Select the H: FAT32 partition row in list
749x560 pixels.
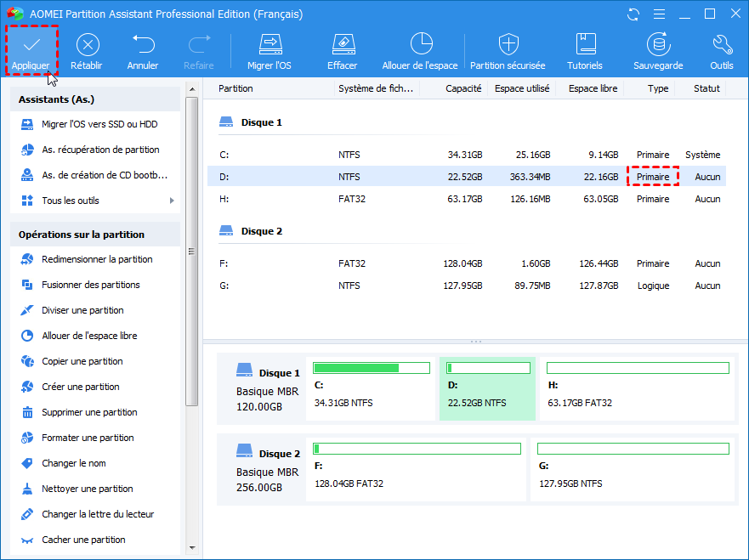pyautogui.click(x=468, y=199)
